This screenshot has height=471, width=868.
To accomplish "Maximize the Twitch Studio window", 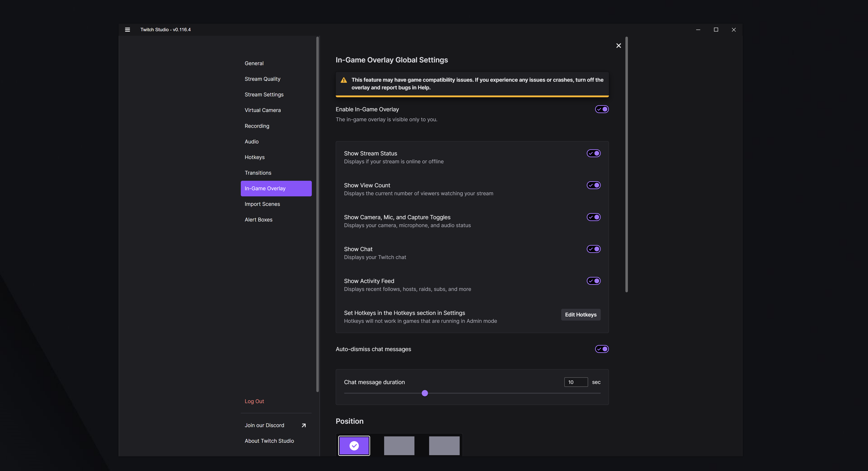I will click(716, 30).
